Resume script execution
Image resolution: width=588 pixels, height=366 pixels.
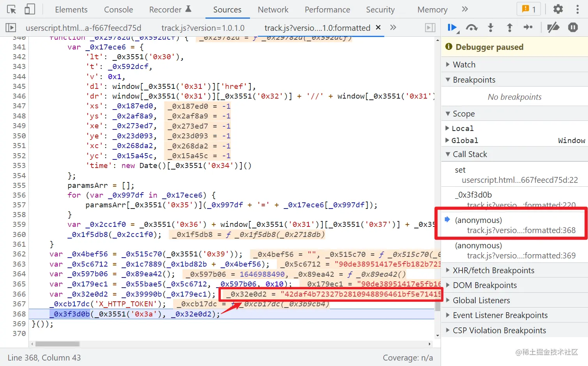click(x=453, y=27)
